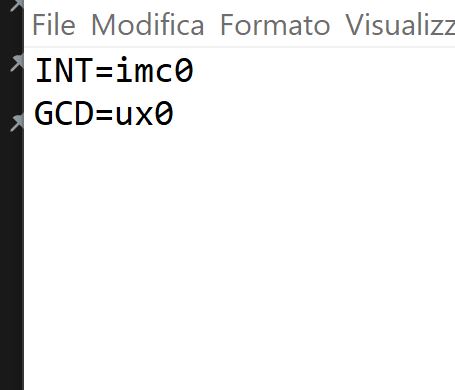The width and height of the screenshot is (455, 390).
Task: Open the Formato menu
Action: [275, 25]
